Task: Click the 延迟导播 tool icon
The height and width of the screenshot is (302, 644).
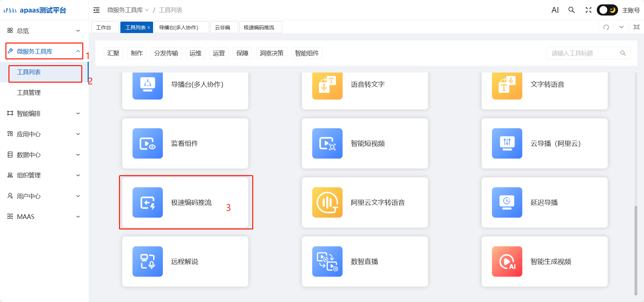Action: (x=507, y=202)
